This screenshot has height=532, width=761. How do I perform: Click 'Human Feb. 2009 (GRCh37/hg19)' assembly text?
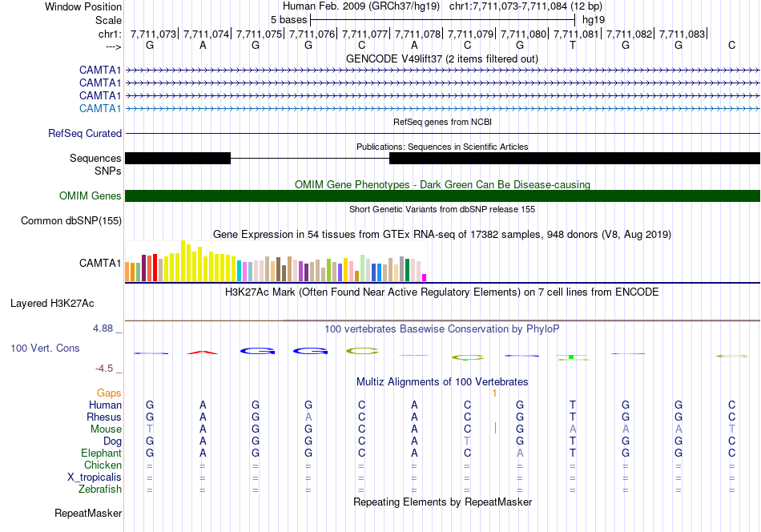point(361,6)
